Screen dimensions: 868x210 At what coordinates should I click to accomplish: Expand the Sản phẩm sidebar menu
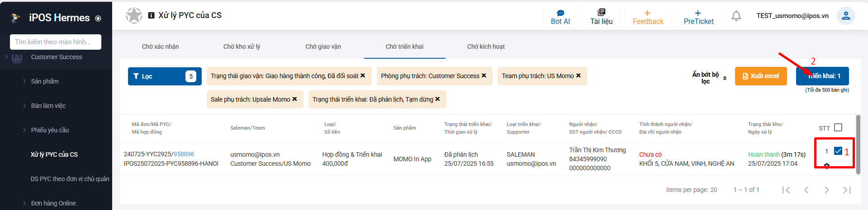tap(45, 81)
